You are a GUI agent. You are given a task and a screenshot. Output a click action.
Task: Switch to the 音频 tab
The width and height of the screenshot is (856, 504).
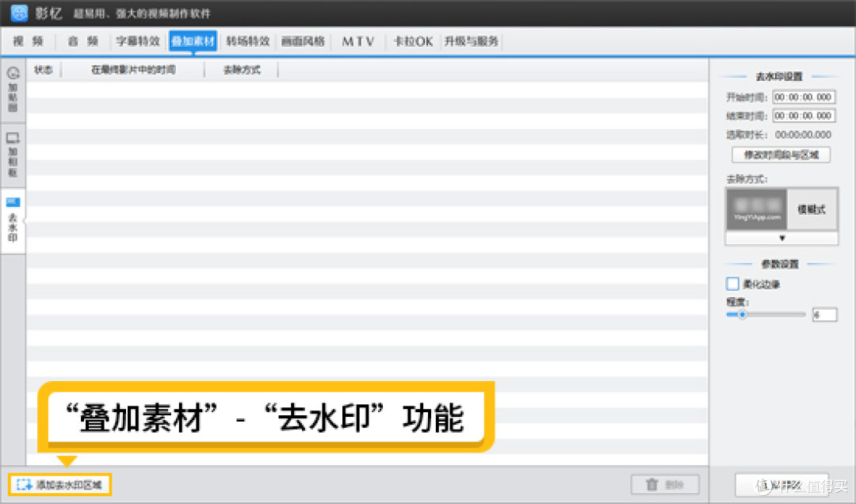click(x=83, y=41)
